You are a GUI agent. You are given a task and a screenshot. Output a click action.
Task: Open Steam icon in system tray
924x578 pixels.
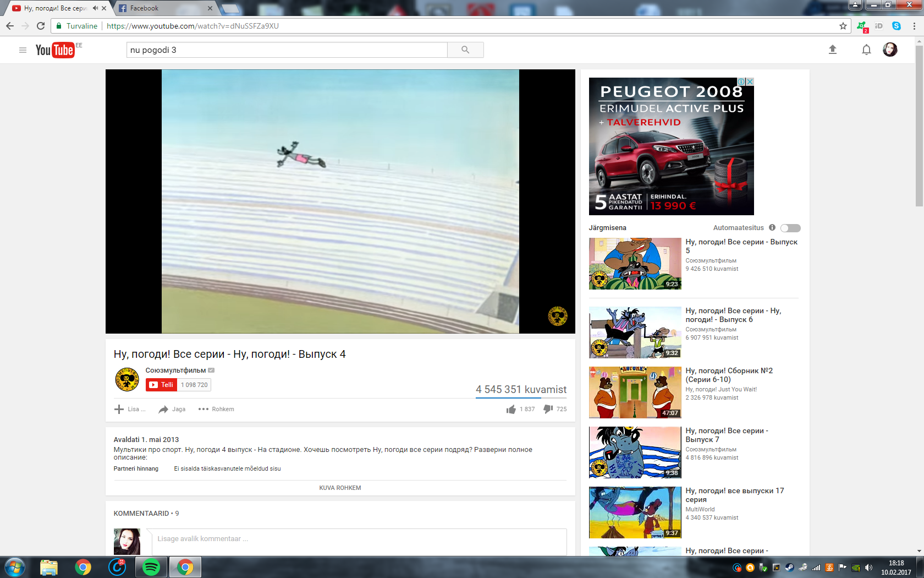(x=789, y=568)
